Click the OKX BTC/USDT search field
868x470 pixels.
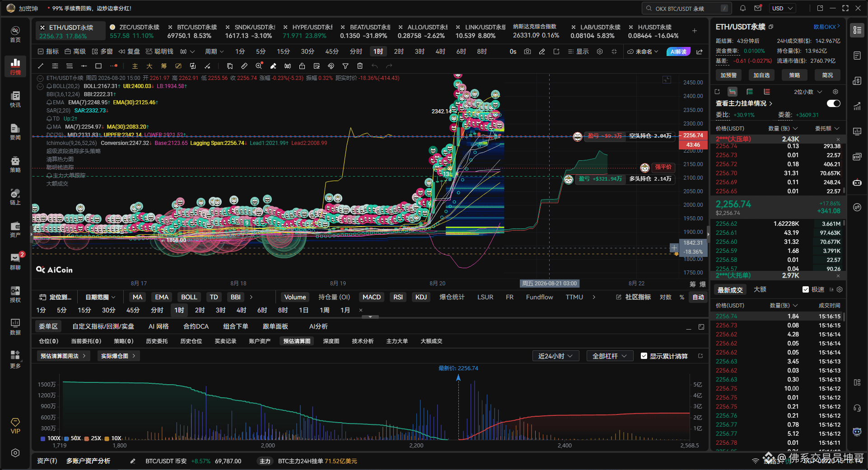click(686, 8)
